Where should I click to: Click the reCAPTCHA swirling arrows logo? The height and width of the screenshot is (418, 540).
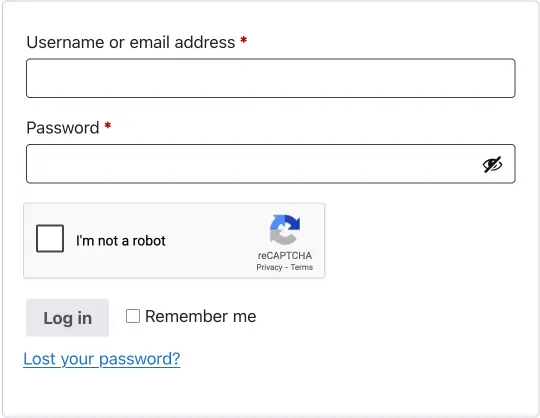(x=285, y=230)
